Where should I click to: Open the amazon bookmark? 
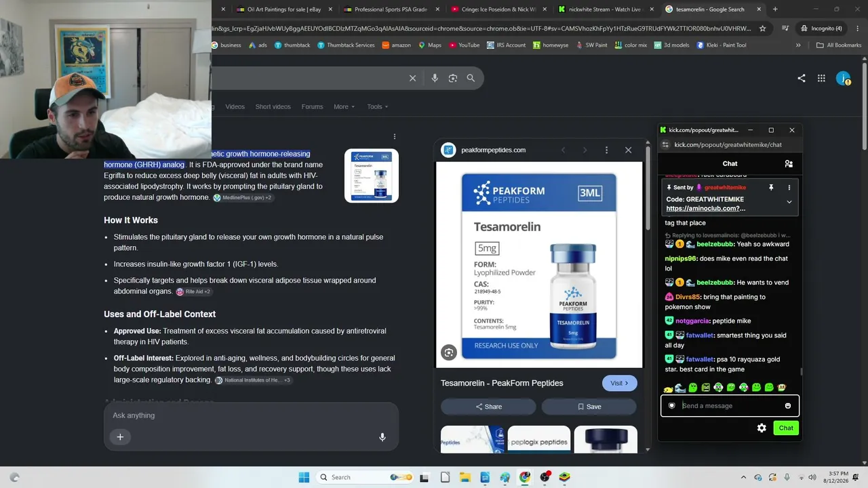click(397, 45)
